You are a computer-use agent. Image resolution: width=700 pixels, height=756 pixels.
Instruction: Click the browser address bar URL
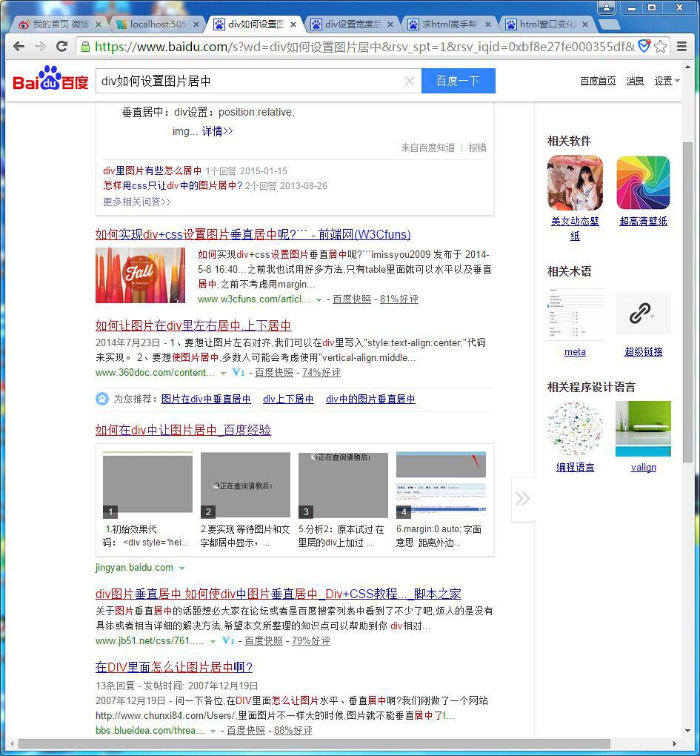(364, 46)
